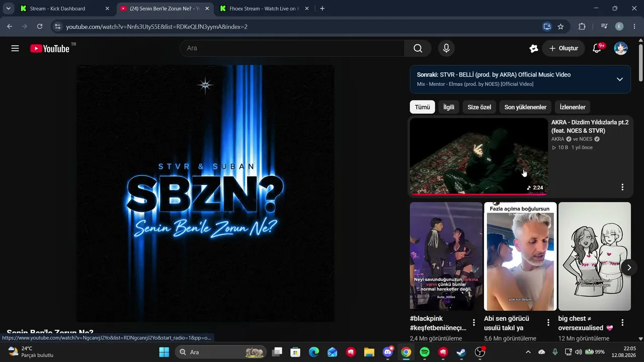Image resolution: width=644 pixels, height=362 pixels.
Task: Open OBS Studio from the taskbar
Action: [x=480, y=352]
